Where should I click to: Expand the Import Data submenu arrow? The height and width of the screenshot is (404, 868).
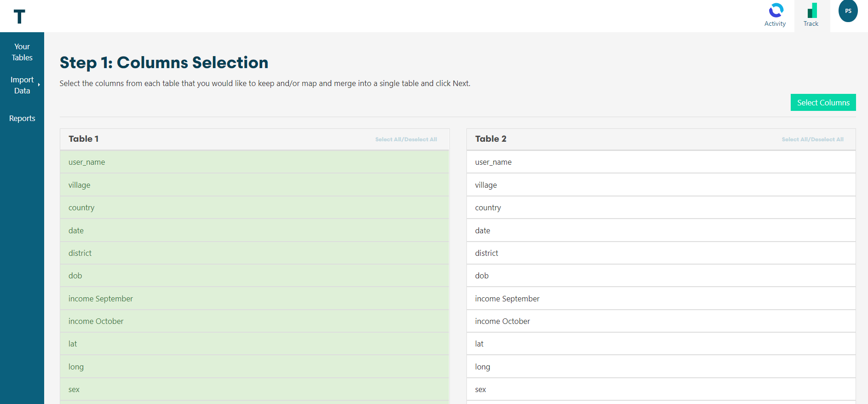[x=39, y=85]
